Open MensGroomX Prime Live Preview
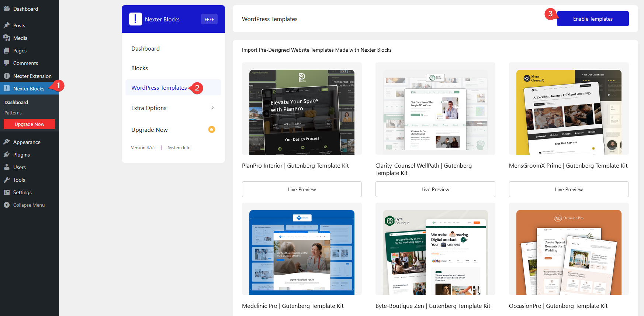The width and height of the screenshot is (644, 316). pos(569,189)
